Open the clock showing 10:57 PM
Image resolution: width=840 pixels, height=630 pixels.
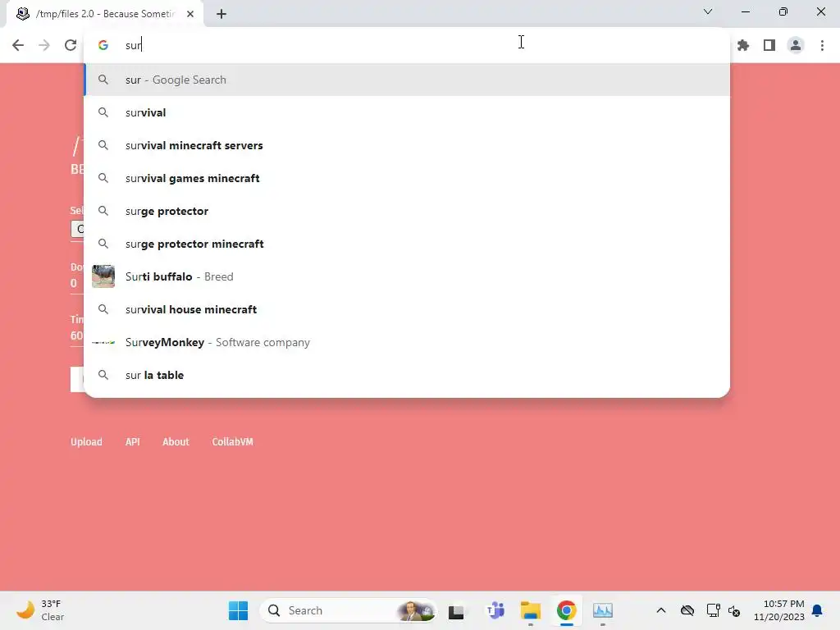pyautogui.click(x=779, y=610)
